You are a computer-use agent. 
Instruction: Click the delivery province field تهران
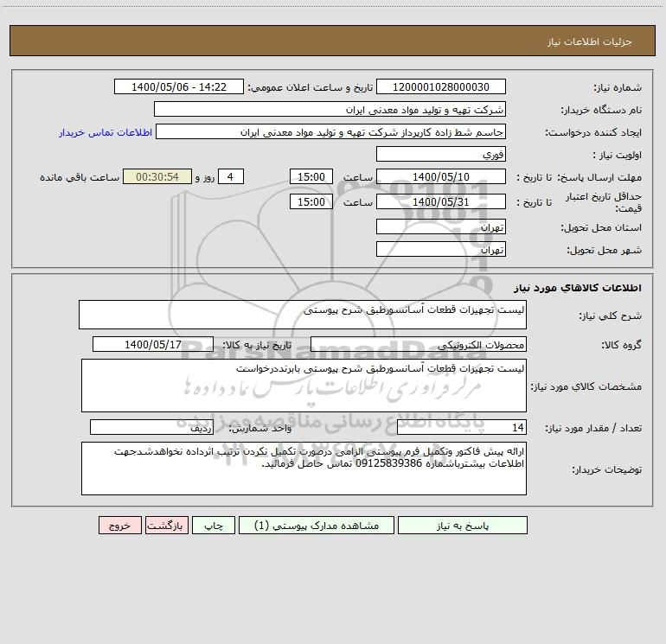pos(441,227)
